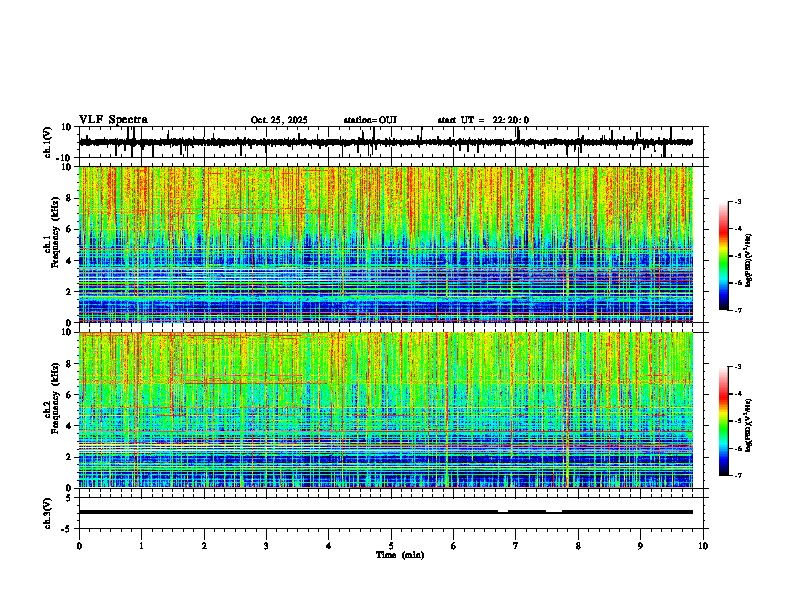792x612 pixels.
Task: Click the ch.1 color bar log(PSD) unit label
Action: click(749, 261)
